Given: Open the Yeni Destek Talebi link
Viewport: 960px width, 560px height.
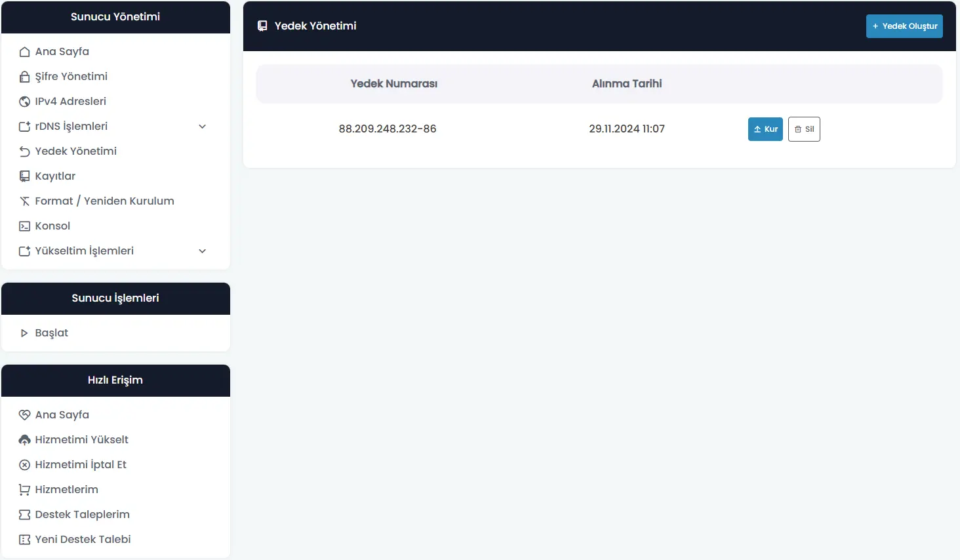Looking at the screenshot, I should [83, 540].
